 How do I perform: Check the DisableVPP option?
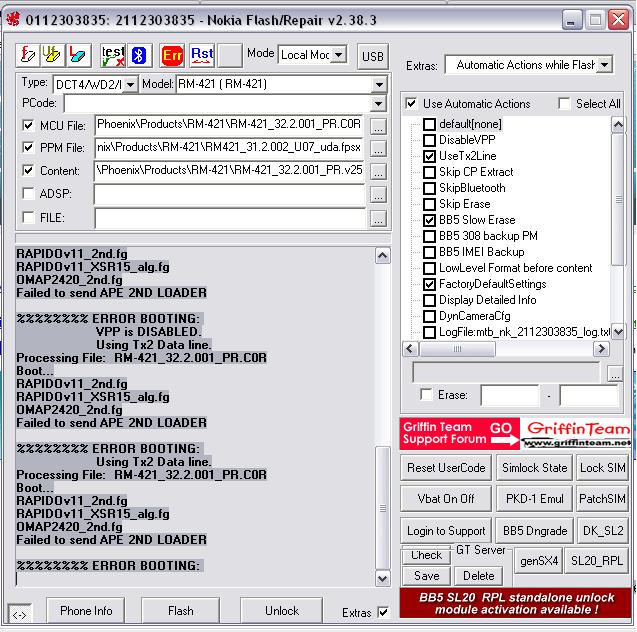[x=429, y=140]
